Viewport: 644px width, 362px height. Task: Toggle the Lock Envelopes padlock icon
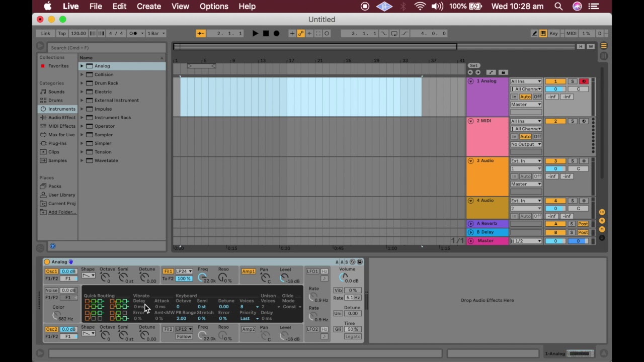(503, 72)
